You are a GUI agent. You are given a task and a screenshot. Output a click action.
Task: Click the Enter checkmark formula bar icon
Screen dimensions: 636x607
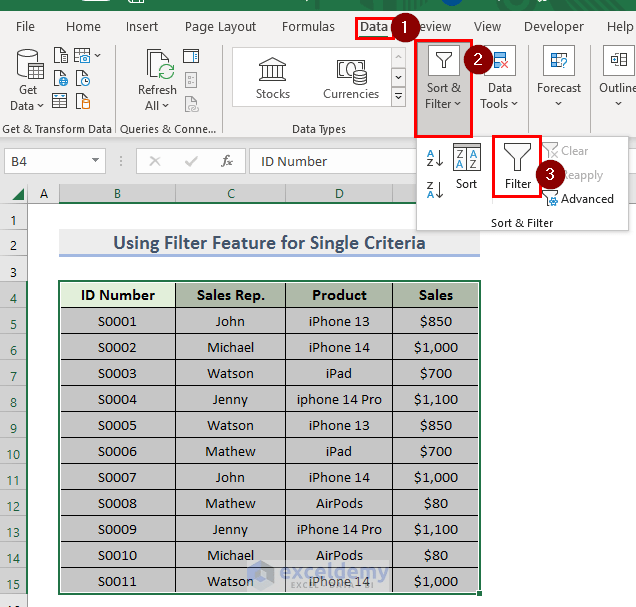pos(191,161)
